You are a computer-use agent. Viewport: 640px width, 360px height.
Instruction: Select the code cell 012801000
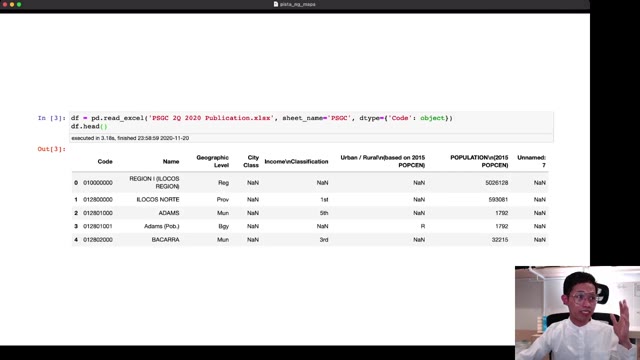tap(98, 213)
